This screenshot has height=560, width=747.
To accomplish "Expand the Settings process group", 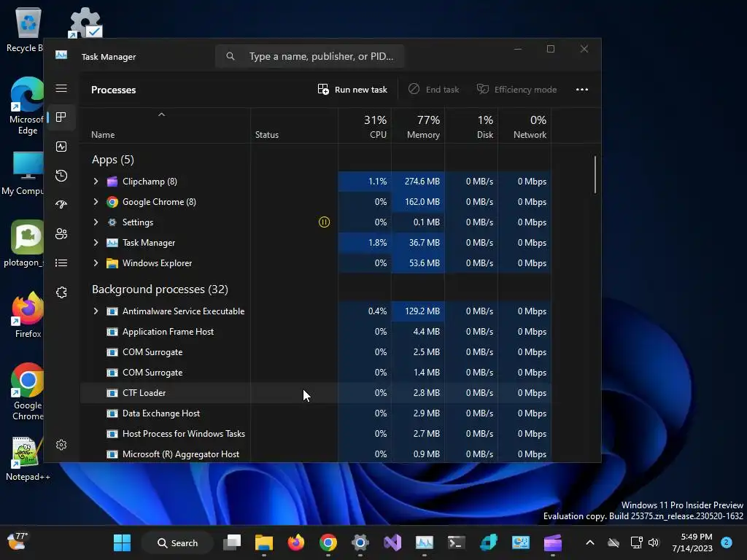I will [96, 222].
